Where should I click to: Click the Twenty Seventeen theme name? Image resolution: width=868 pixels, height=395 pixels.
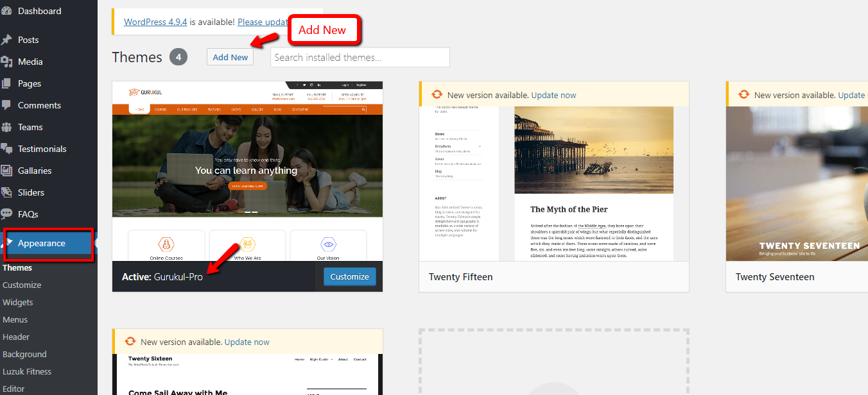pyautogui.click(x=775, y=277)
